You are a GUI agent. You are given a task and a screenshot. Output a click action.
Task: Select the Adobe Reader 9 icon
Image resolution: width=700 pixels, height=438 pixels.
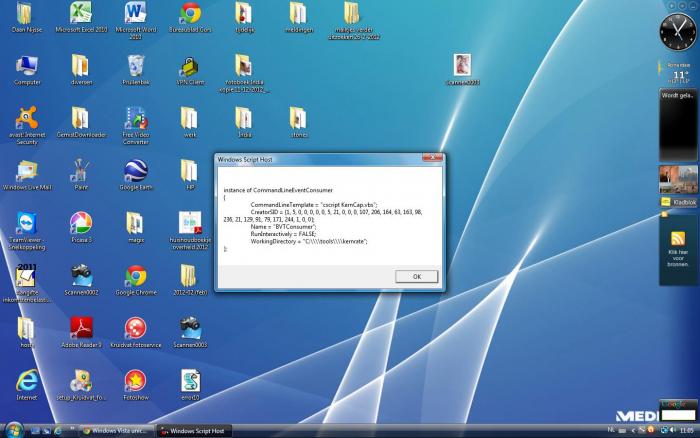(81, 327)
